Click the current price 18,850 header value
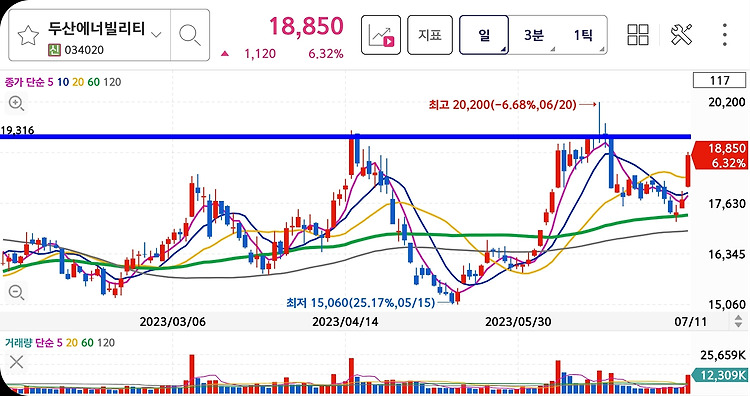 click(x=306, y=26)
